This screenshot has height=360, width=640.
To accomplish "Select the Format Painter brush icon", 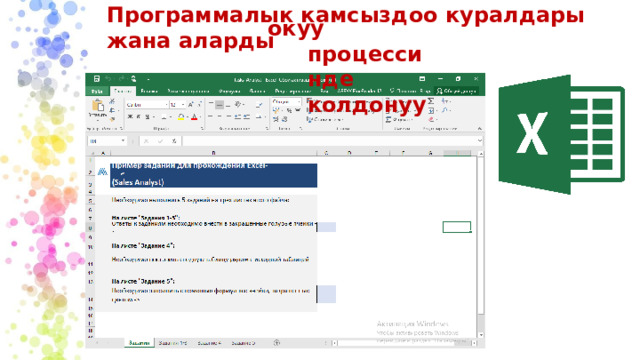I will [112, 119].
